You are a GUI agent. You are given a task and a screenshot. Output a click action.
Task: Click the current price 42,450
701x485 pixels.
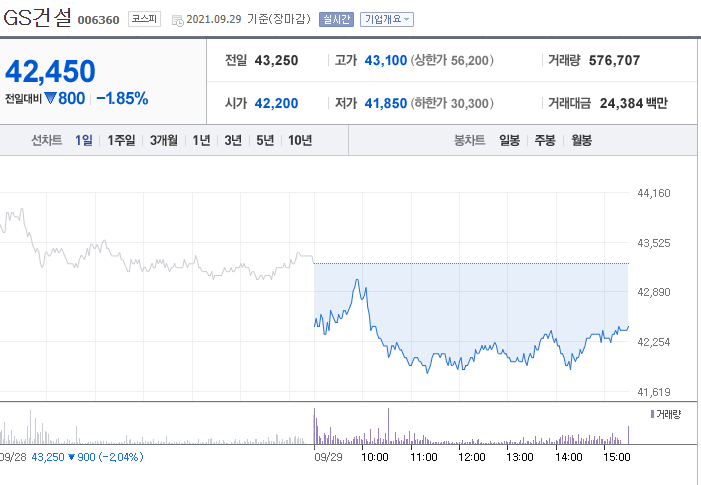pos(50,71)
